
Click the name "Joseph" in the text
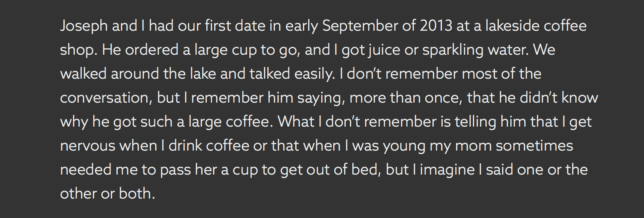coord(83,26)
